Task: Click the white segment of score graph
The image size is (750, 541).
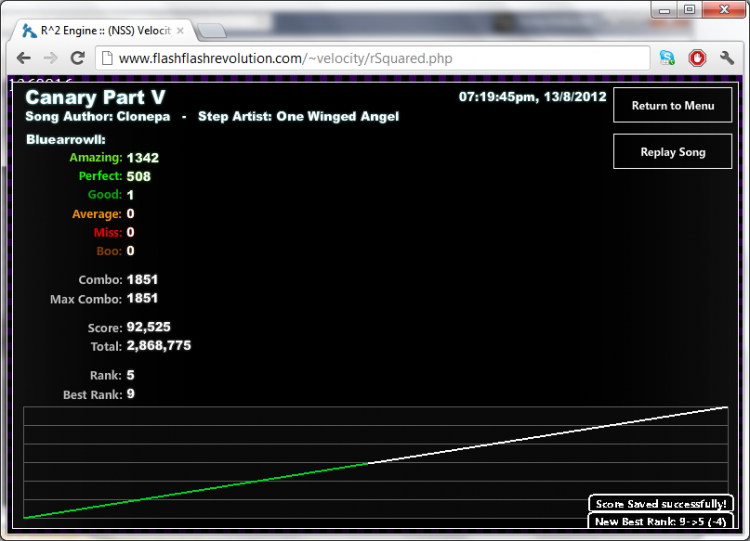Action: (x=548, y=435)
